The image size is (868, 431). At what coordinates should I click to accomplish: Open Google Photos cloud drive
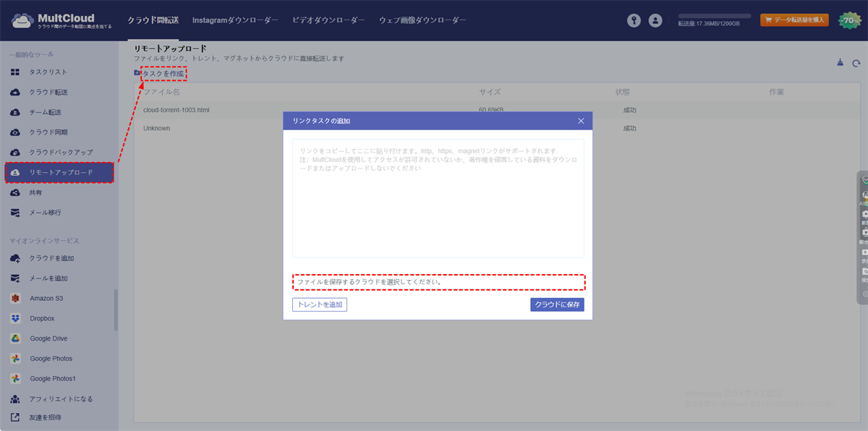pyautogui.click(x=51, y=359)
